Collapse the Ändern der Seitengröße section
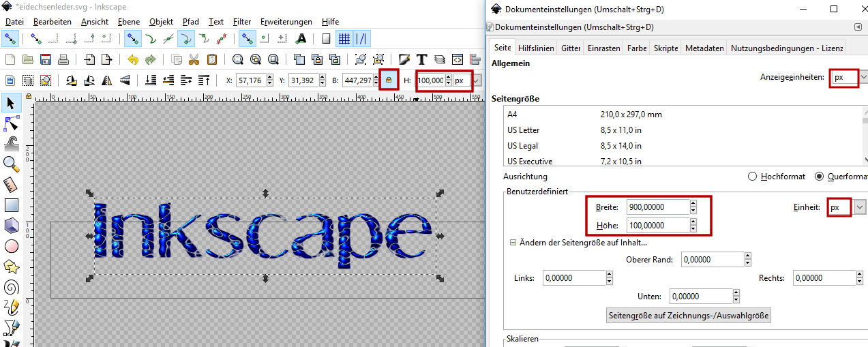This screenshot has width=868, height=347. click(513, 243)
